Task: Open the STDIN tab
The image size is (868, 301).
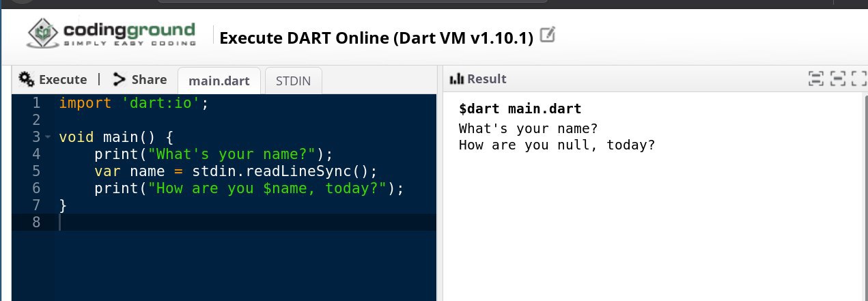Action: tap(293, 81)
